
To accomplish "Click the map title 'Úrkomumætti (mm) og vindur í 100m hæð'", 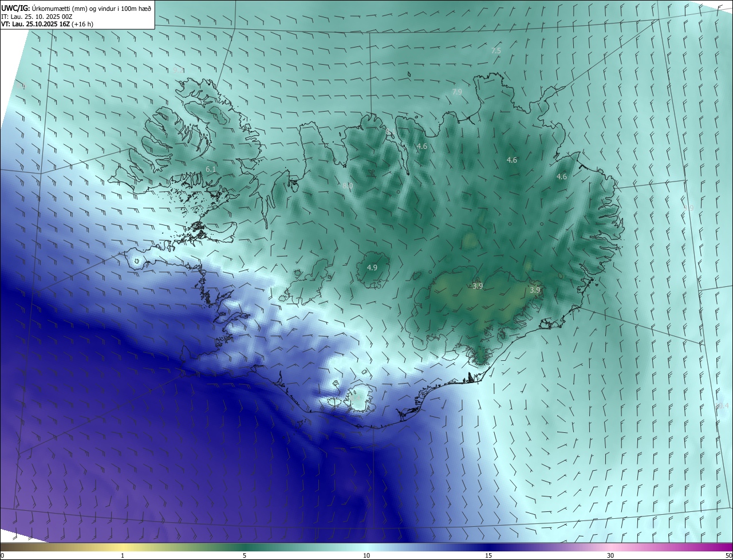I will tap(91, 7).
